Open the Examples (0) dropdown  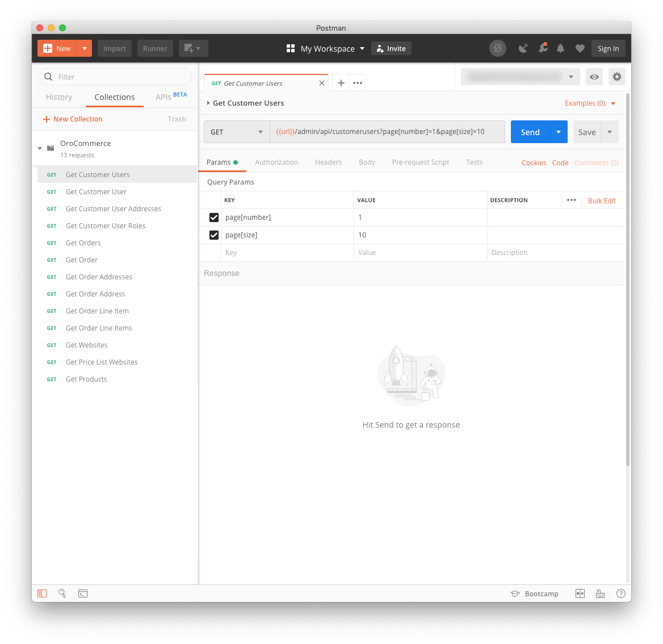(590, 103)
